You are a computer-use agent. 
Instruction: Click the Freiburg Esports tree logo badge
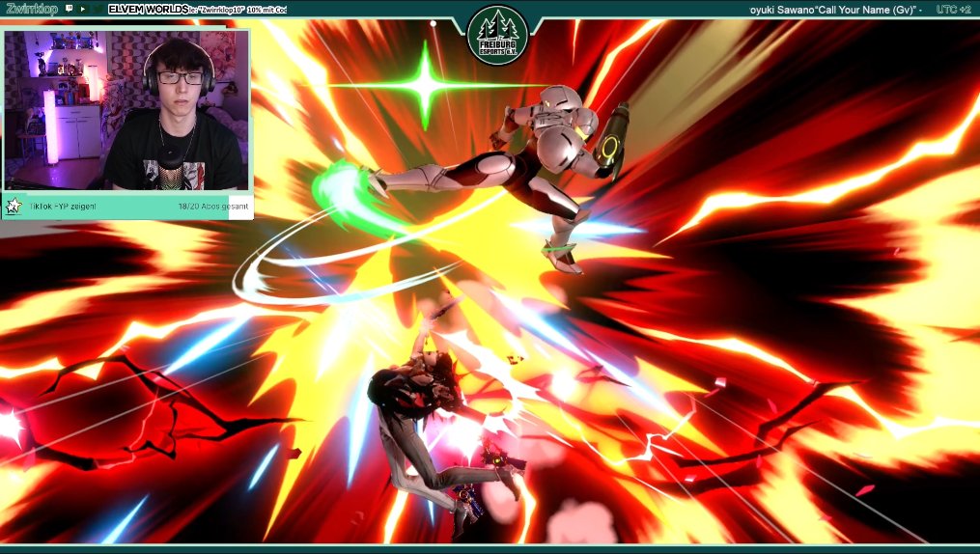[497, 35]
